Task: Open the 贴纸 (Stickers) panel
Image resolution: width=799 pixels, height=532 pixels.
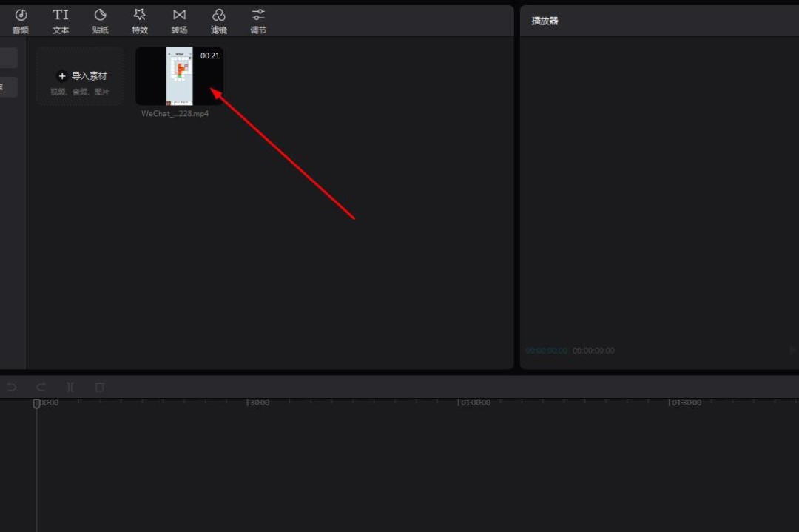Action: pos(100,21)
